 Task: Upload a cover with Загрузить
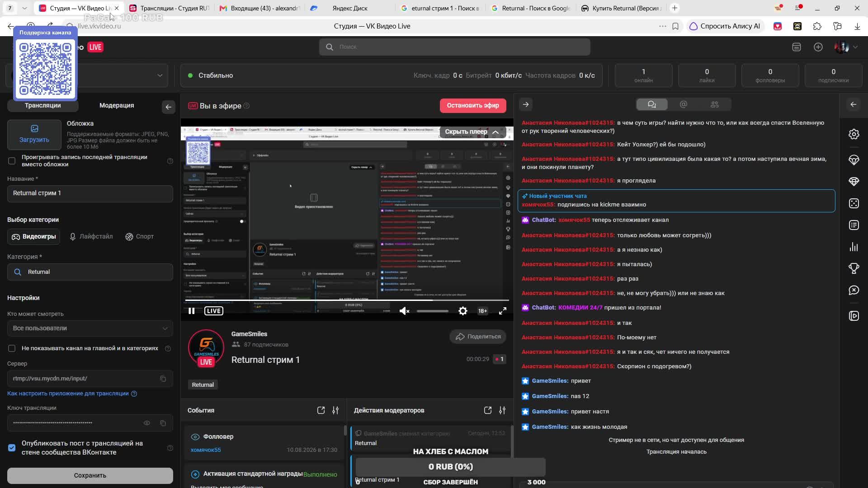pos(34,135)
